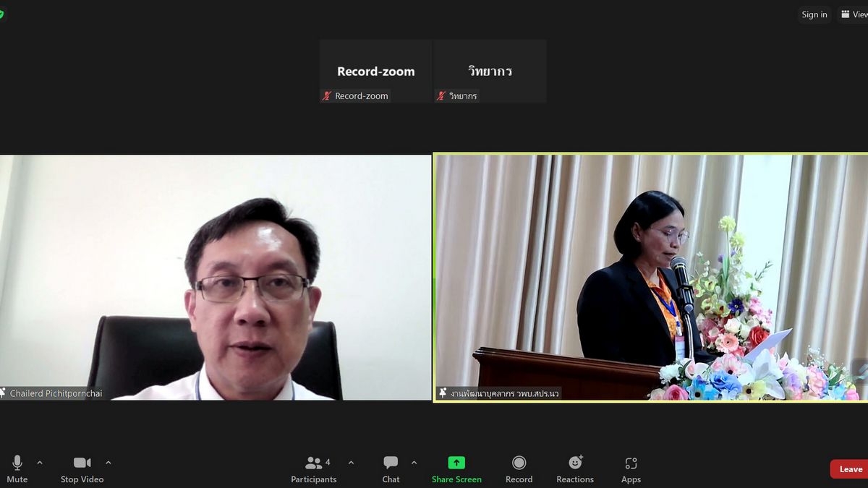Open the Reactions menu
Image resolution: width=868 pixels, height=488 pixels.
click(575, 468)
